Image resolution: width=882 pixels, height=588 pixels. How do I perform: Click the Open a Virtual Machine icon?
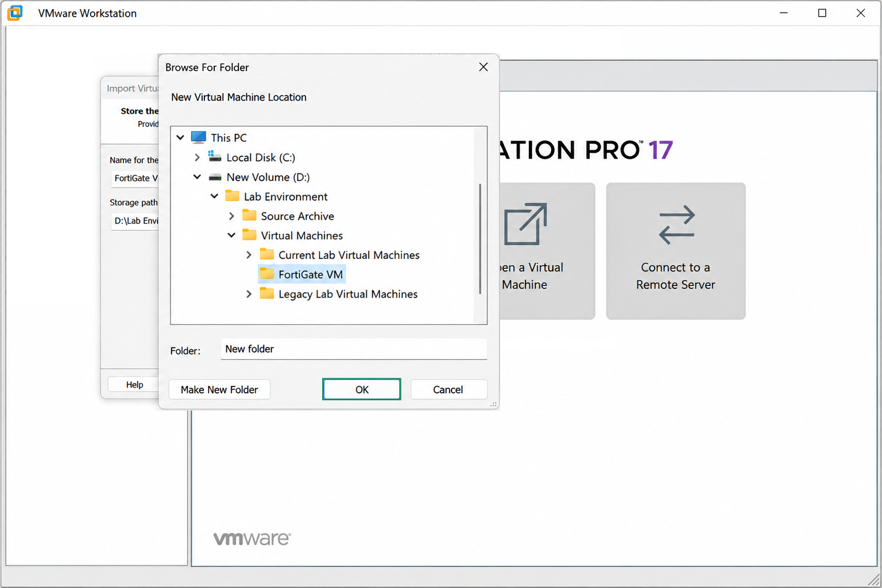525,224
